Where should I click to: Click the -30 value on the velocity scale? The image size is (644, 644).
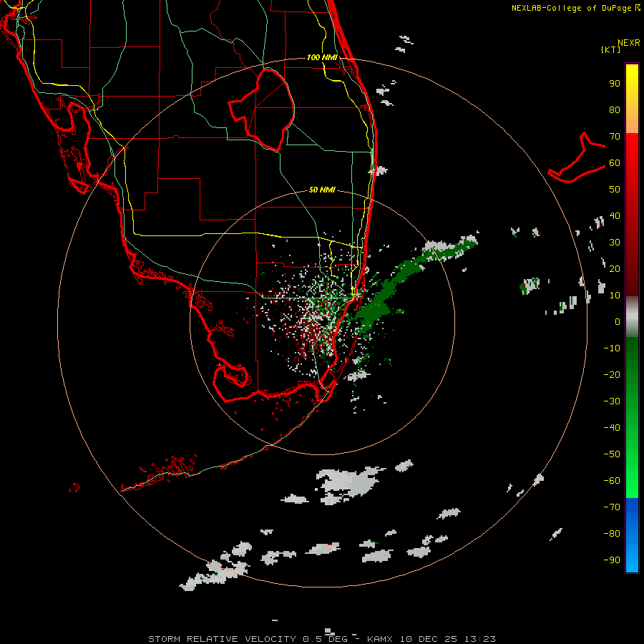coord(612,401)
